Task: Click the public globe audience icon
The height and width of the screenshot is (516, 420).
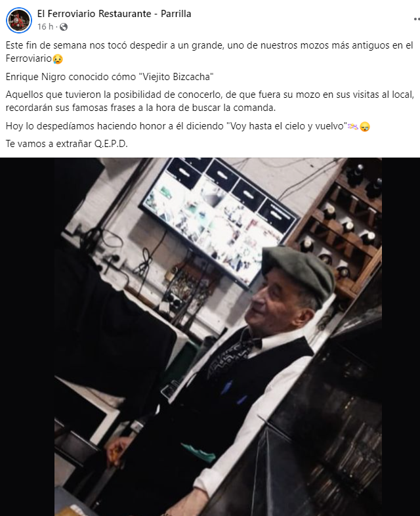Action: tap(64, 27)
